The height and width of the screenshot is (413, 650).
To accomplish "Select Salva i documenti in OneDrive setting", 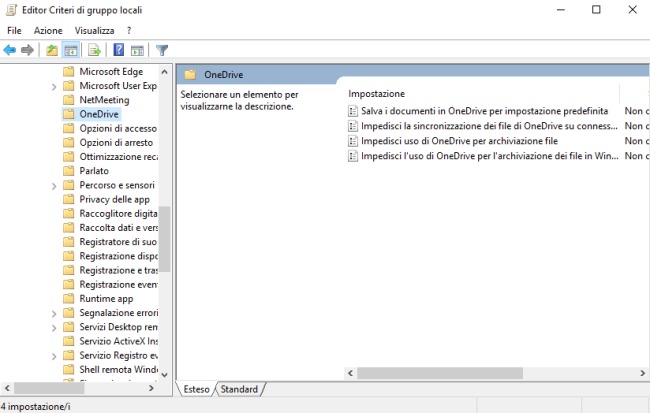I will [x=484, y=111].
